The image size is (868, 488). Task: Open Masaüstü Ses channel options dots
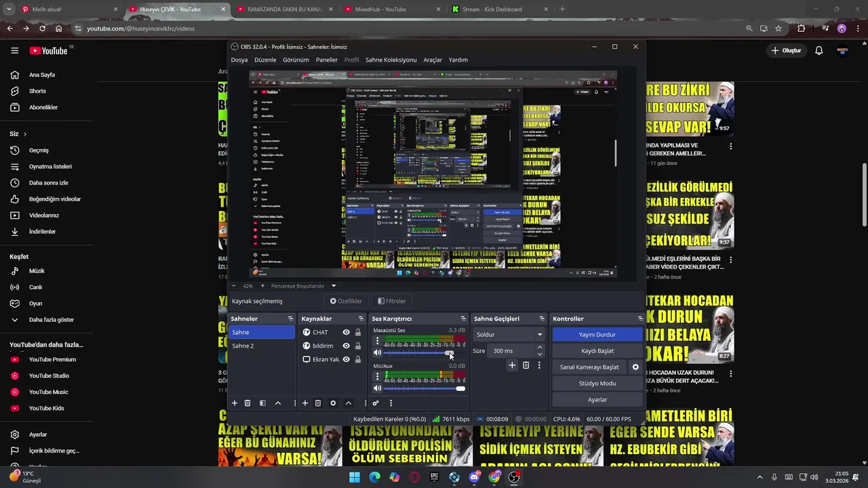[377, 341]
